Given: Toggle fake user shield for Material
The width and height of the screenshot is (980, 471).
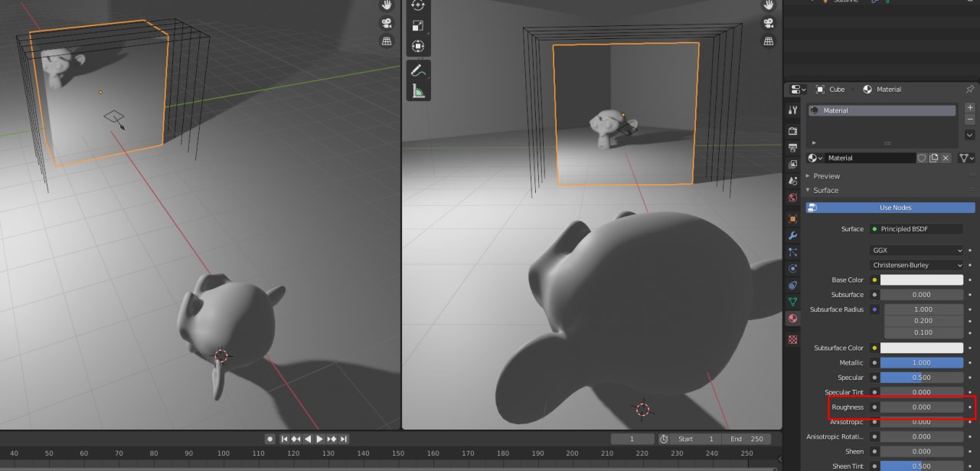Looking at the screenshot, I should pos(922,158).
